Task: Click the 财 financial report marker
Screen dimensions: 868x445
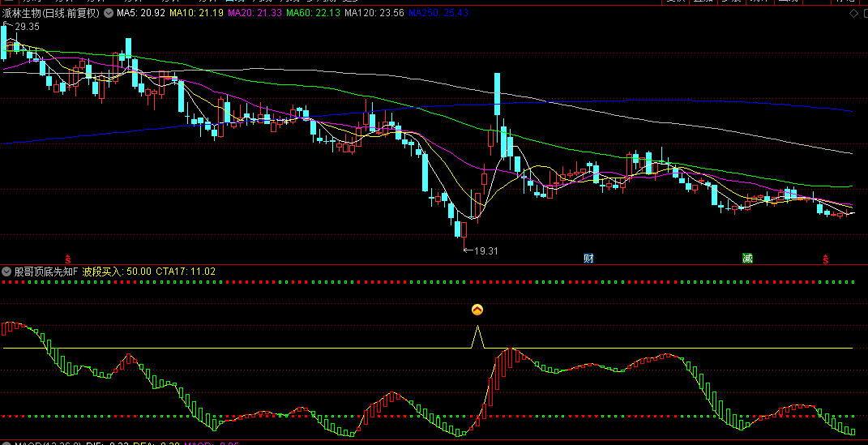Action: (588, 258)
